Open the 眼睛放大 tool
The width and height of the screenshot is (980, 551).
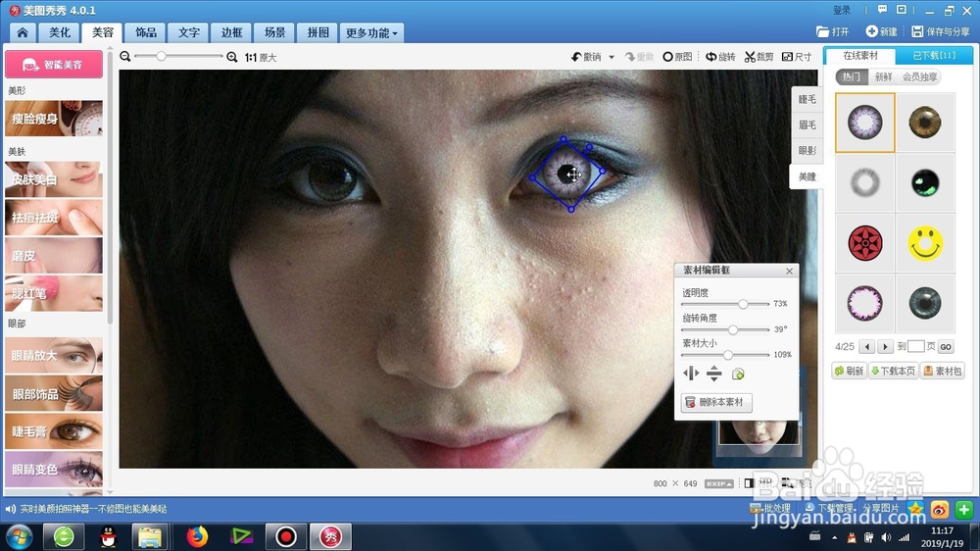(x=54, y=355)
